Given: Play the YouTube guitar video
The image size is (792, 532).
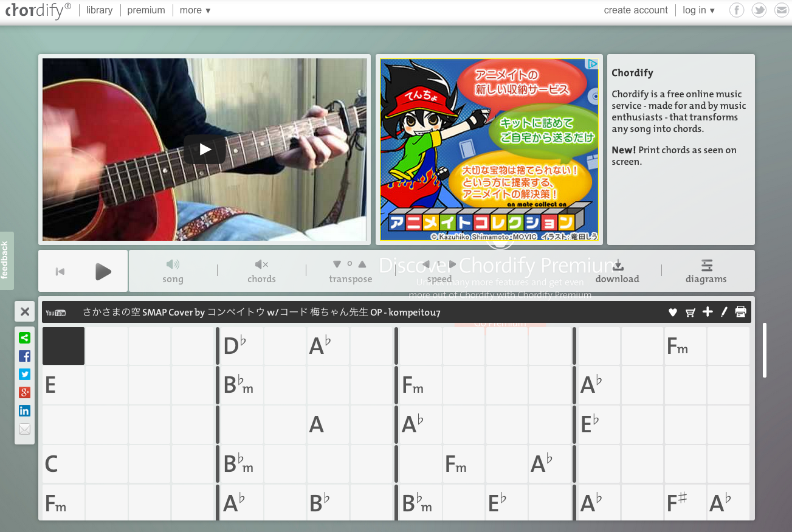Looking at the screenshot, I should coord(205,150).
